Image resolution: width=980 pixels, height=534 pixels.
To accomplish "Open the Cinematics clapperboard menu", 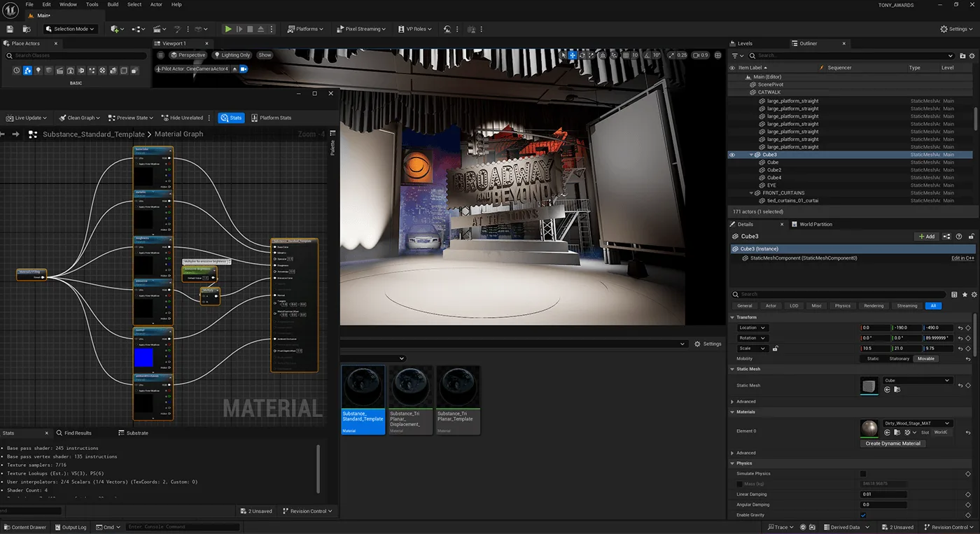I will pos(160,29).
